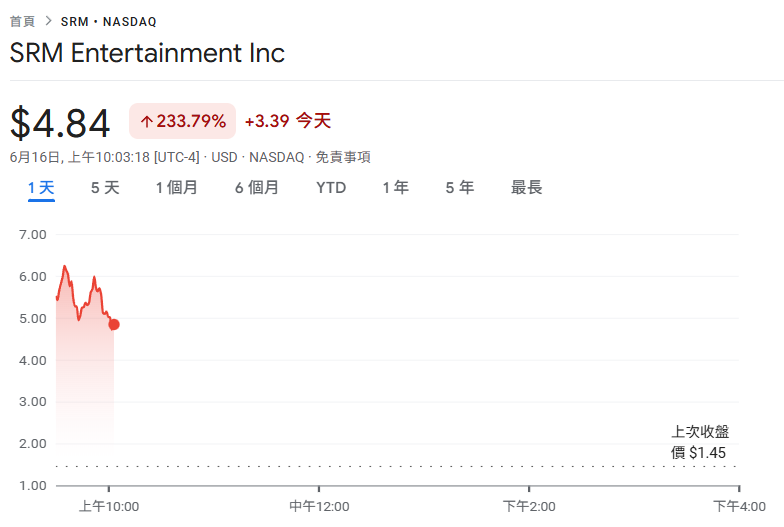
Task: Click the 上次收盤價 $1.45 label
Action: (x=700, y=442)
